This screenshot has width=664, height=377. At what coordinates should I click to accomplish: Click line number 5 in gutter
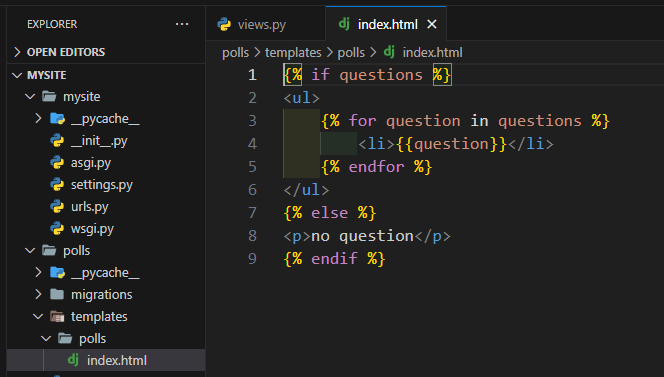(x=252, y=166)
